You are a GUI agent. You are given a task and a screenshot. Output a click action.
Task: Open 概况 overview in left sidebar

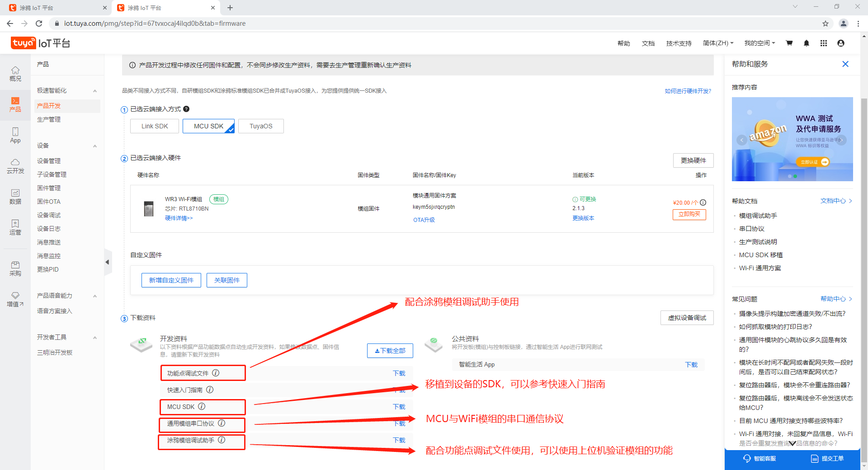(15, 73)
